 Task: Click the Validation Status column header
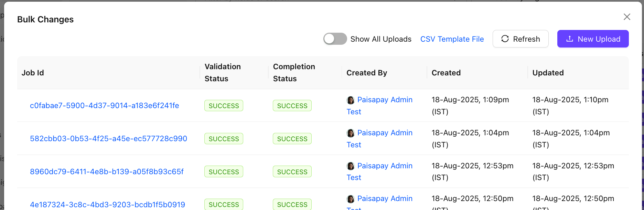[223, 73]
